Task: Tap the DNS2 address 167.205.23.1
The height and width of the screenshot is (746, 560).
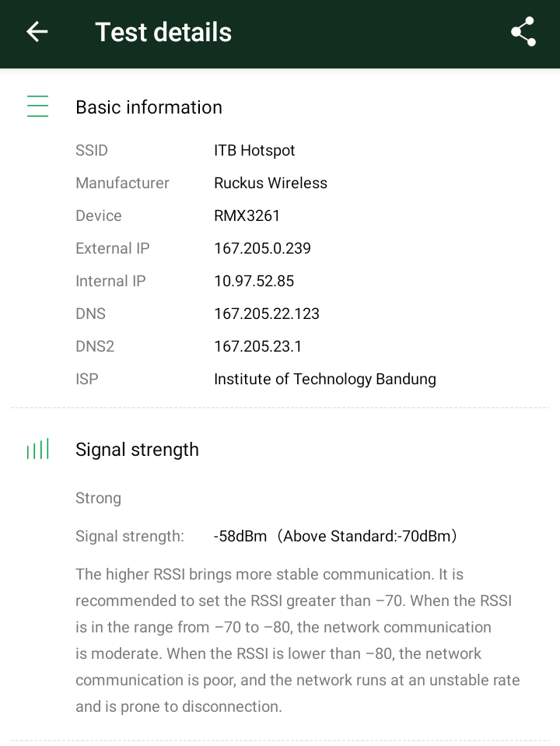Action: (257, 346)
